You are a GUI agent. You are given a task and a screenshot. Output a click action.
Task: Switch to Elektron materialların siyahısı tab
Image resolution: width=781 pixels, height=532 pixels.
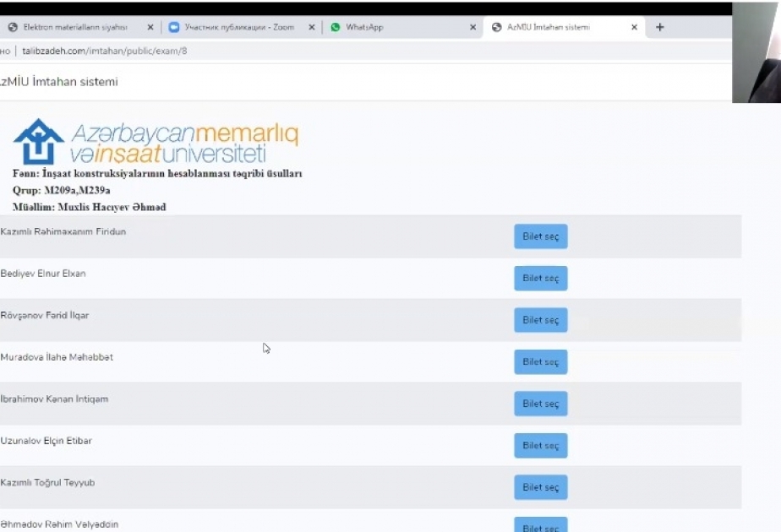pyautogui.click(x=79, y=27)
